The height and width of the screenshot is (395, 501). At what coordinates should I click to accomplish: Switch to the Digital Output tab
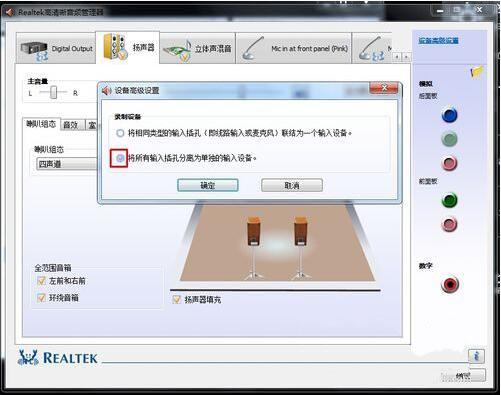[56, 49]
